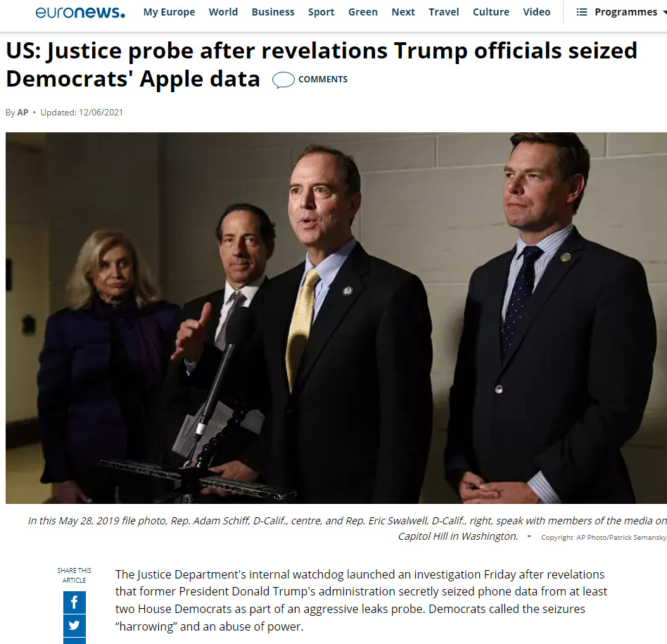Viewport: 667px width, 644px height.
Task: Share article via Twitter icon
Action: 75,625
